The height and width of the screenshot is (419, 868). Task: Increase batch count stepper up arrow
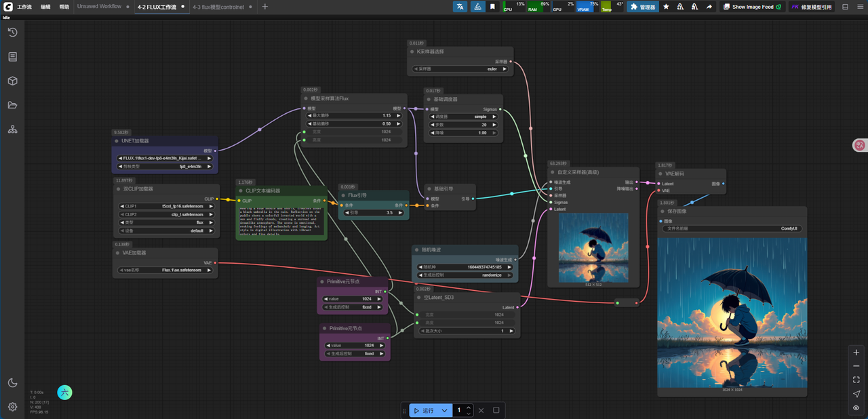tap(469, 407)
